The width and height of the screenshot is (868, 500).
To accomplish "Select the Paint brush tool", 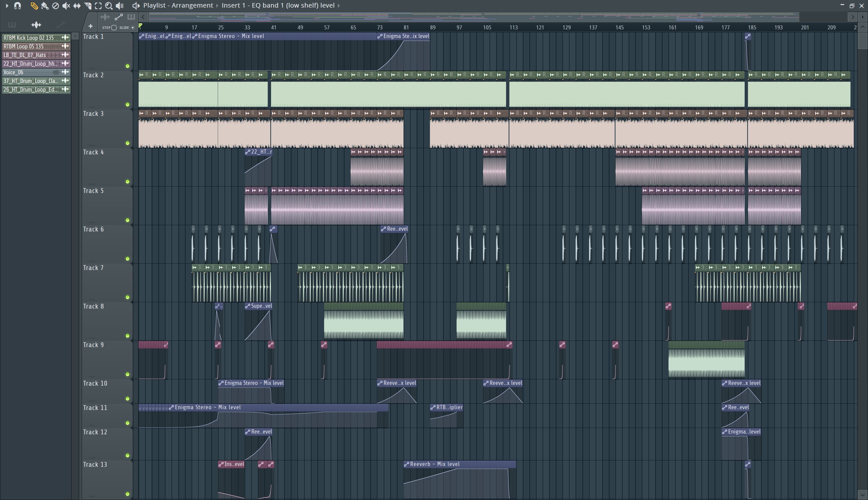I will coord(45,6).
